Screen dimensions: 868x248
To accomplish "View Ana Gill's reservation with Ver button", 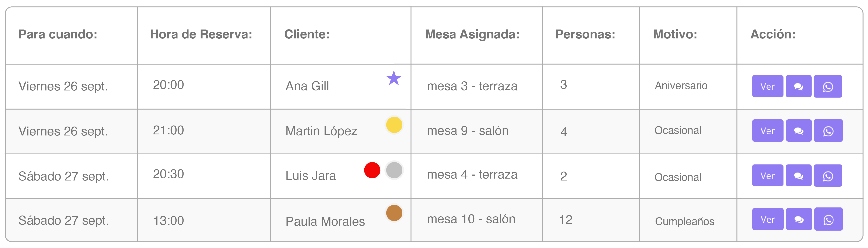I will (x=767, y=87).
